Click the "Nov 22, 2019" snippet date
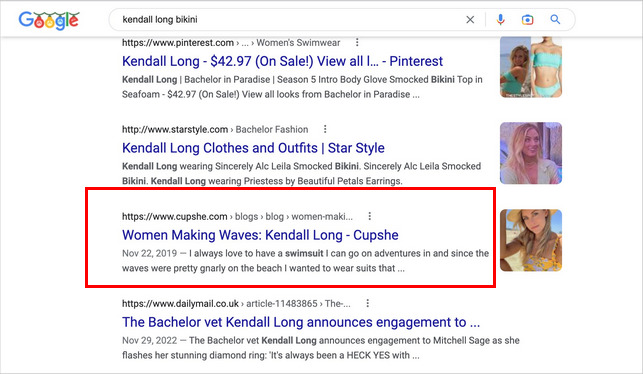 [149, 253]
